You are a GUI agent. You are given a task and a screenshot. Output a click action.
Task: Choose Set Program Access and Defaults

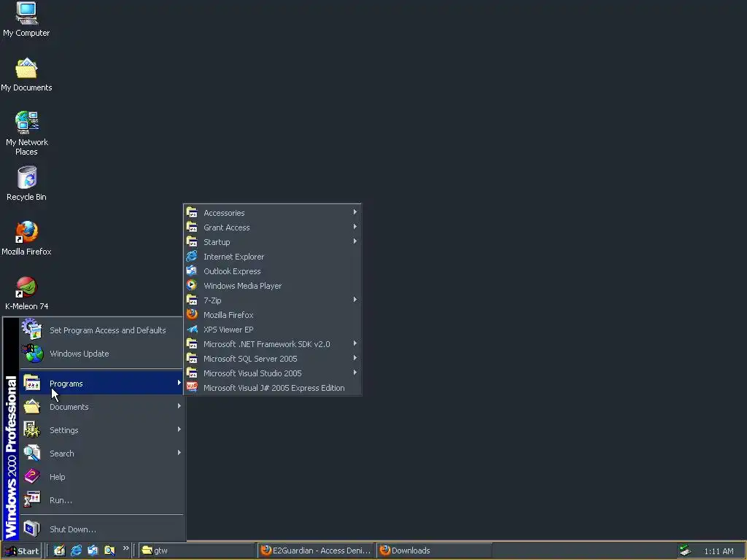101,330
